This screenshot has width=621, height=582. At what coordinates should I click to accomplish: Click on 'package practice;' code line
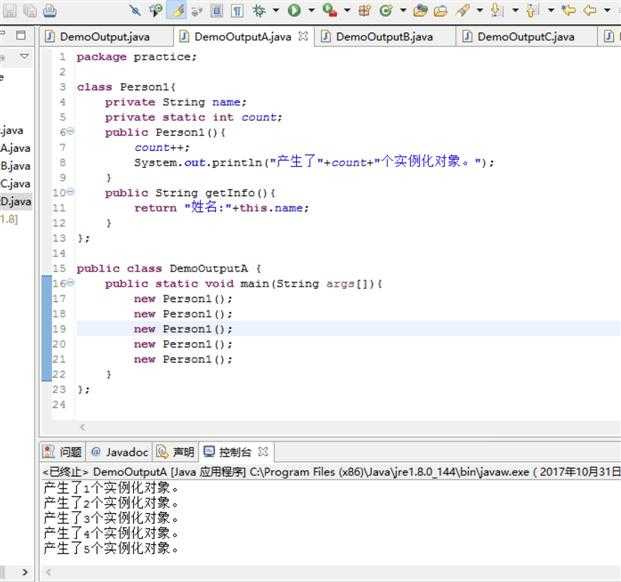tap(137, 57)
